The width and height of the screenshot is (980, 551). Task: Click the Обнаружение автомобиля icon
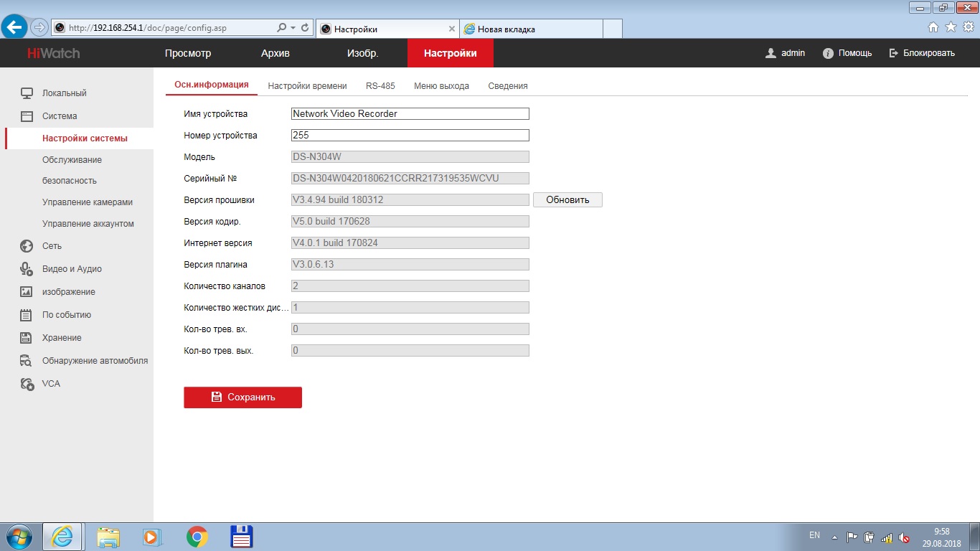tap(27, 361)
